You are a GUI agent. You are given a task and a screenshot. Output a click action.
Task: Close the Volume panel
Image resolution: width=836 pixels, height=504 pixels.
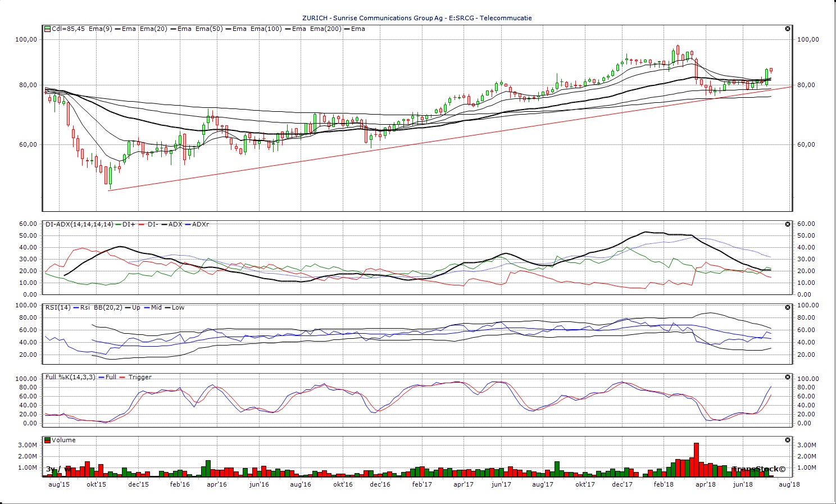788,440
